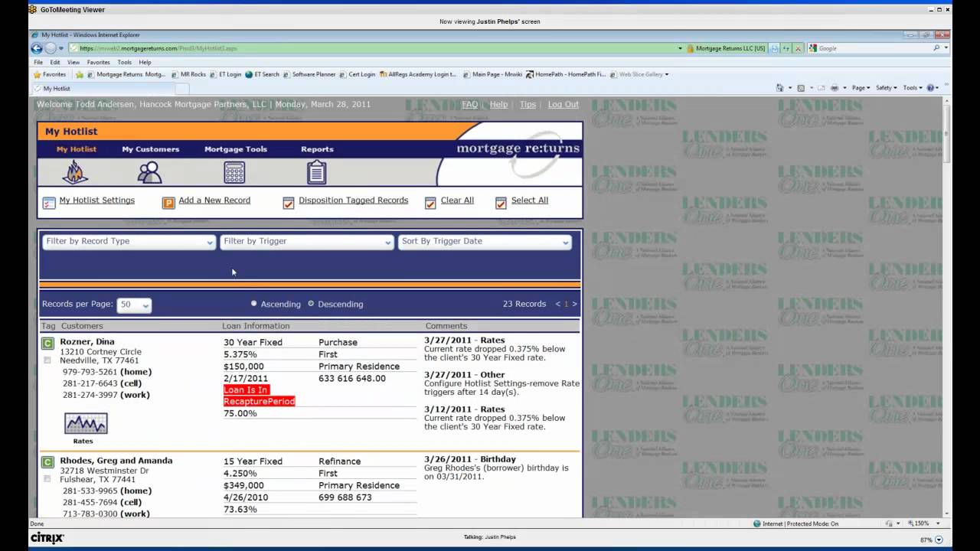Viewport: 980px width, 551px height.
Task: Tag the Rhodes, Greg and Amanda checkbox
Action: tap(47, 478)
